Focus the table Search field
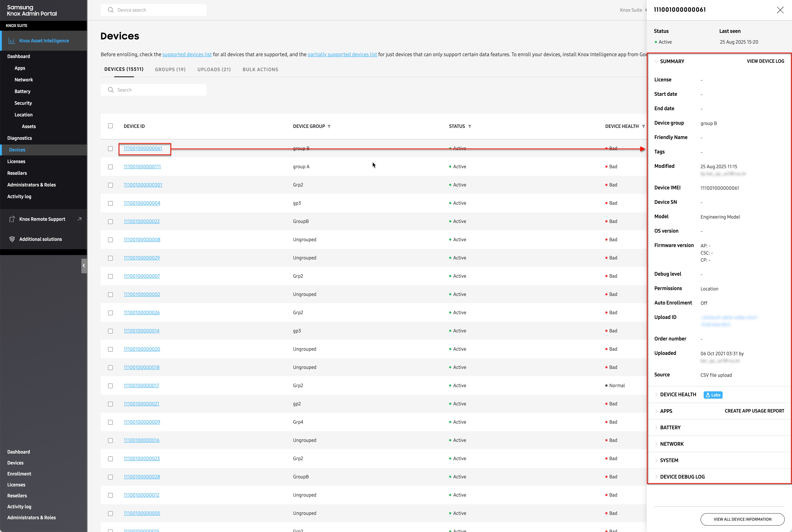Image resolution: width=792 pixels, height=532 pixels. click(153, 90)
